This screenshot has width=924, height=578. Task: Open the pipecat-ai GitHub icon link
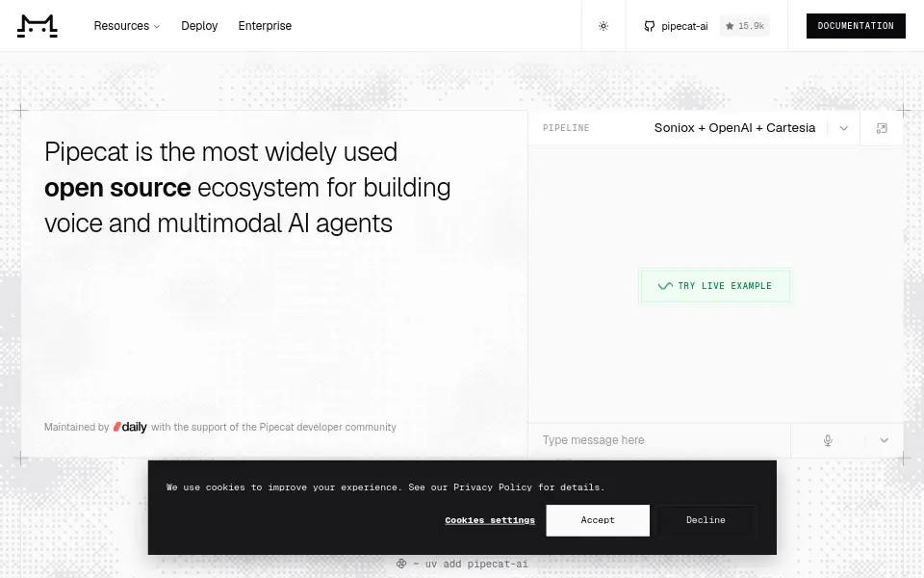[x=650, y=26]
